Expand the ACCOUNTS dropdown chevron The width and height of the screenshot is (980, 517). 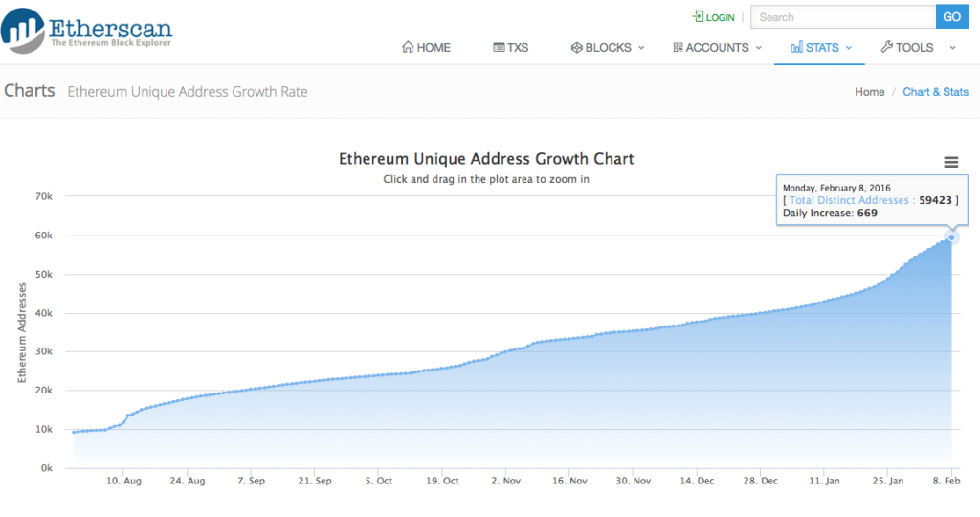(759, 48)
